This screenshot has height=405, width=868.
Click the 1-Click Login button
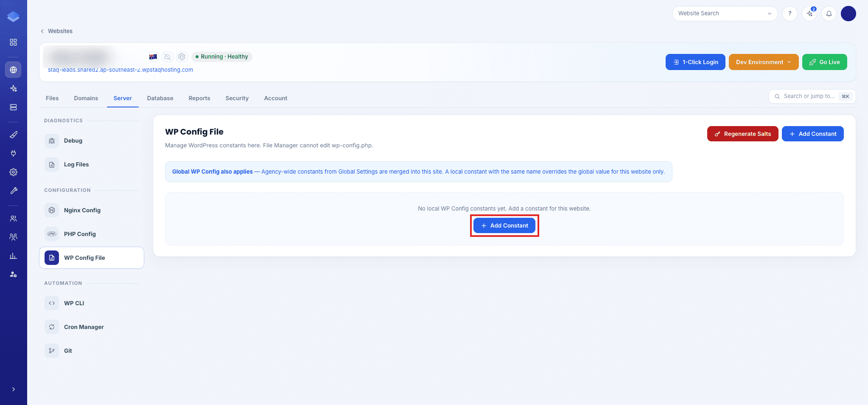[x=695, y=62]
